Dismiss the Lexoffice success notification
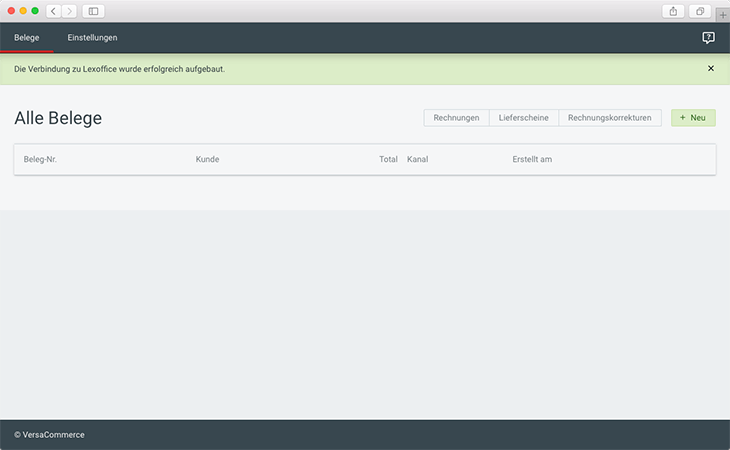730x450 pixels. tap(711, 69)
